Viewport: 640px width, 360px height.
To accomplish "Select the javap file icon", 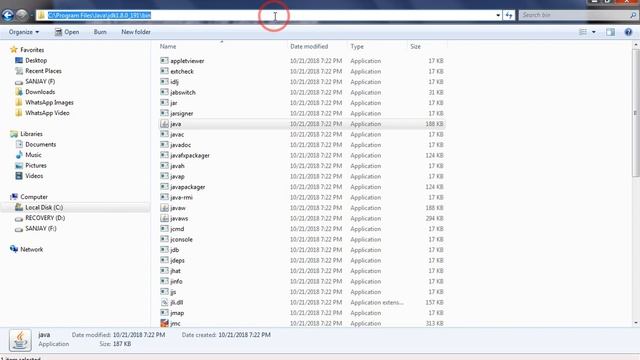I will click(x=164, y=176).
